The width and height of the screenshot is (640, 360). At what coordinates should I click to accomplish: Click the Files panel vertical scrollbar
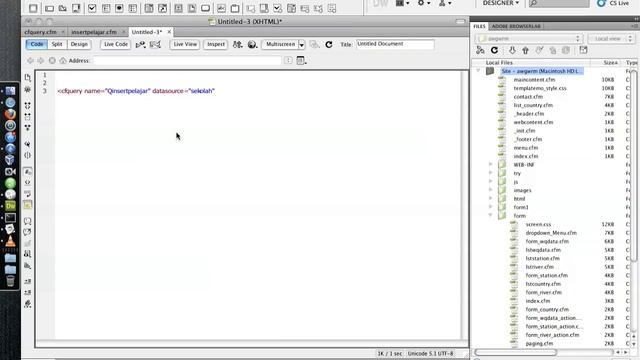click(634, 165)
